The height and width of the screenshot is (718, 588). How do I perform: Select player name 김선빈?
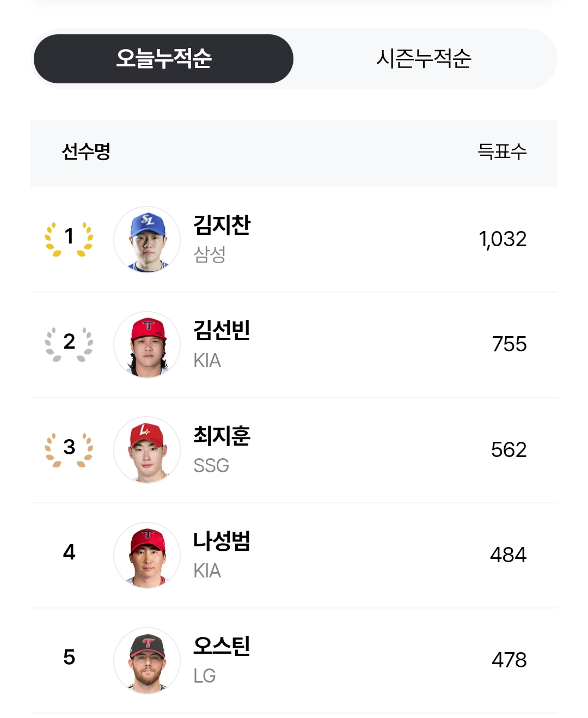coord(222,330)
